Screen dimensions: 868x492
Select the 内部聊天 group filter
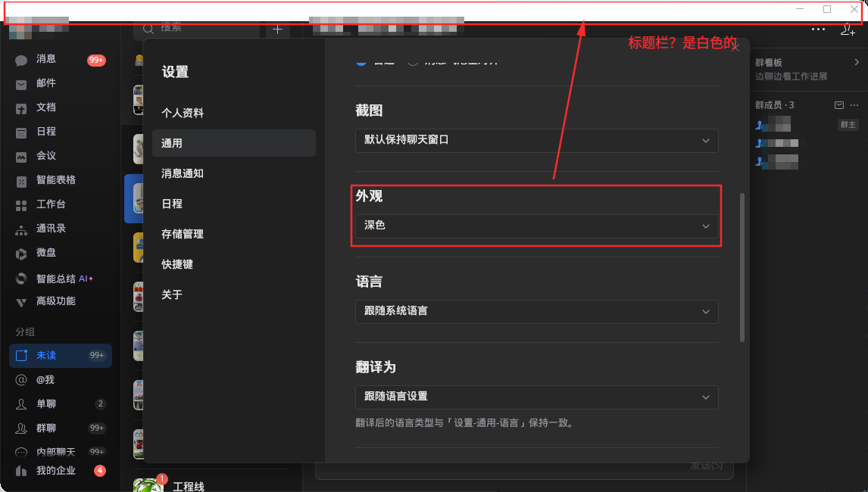(x=61, y=452)
